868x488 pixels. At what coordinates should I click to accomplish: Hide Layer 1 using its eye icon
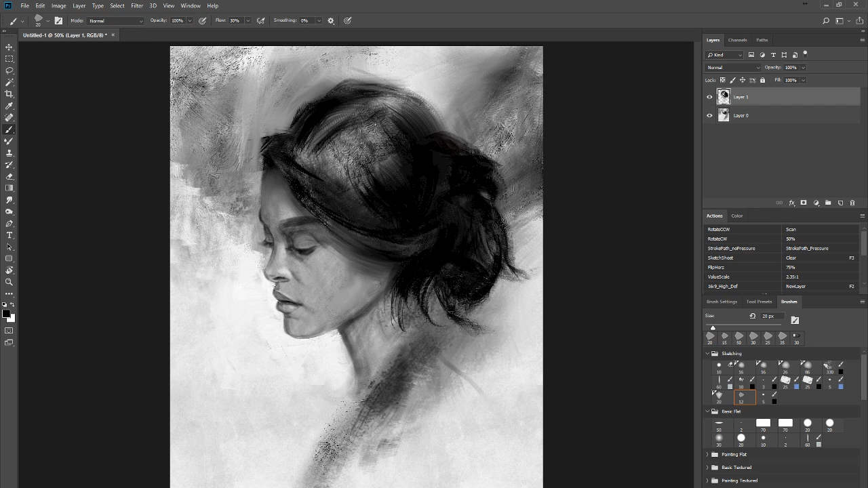click(709, 97)
